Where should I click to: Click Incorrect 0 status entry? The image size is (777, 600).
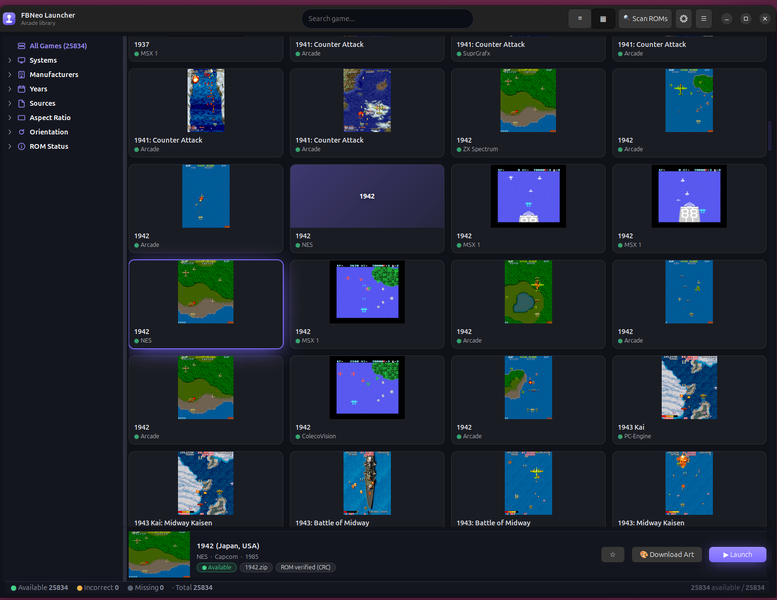(98, 588)
